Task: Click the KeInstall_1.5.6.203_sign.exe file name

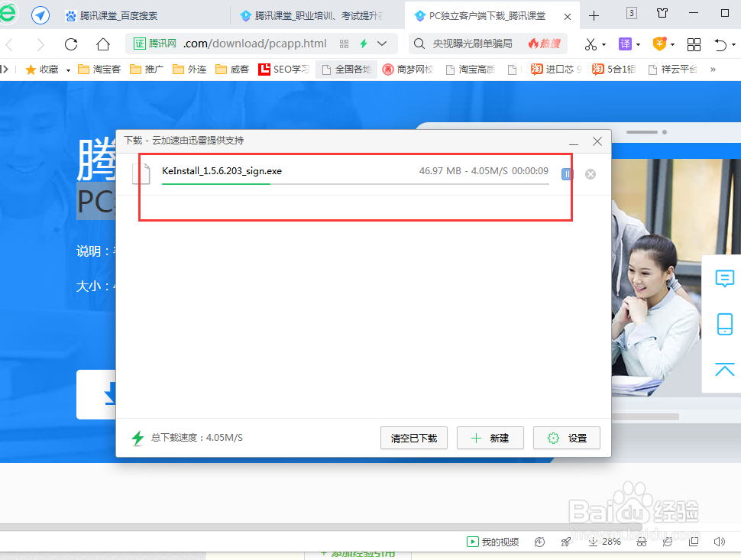Action: [222, 171]
